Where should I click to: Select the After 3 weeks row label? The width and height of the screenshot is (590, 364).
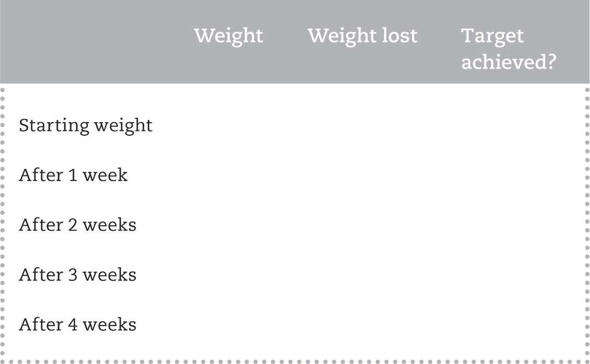tap(77, 275)
